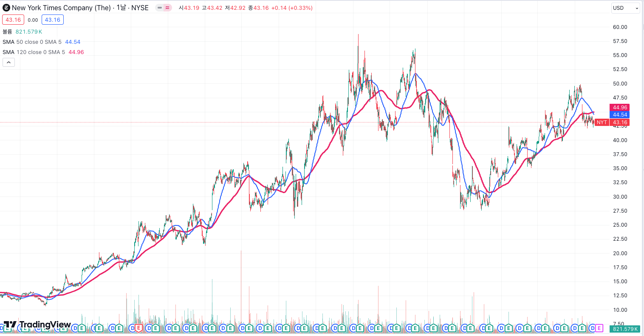Click the blue 43.16 buy price button
The height and width of the screenshot is (336, 644).
click(53, 20)
